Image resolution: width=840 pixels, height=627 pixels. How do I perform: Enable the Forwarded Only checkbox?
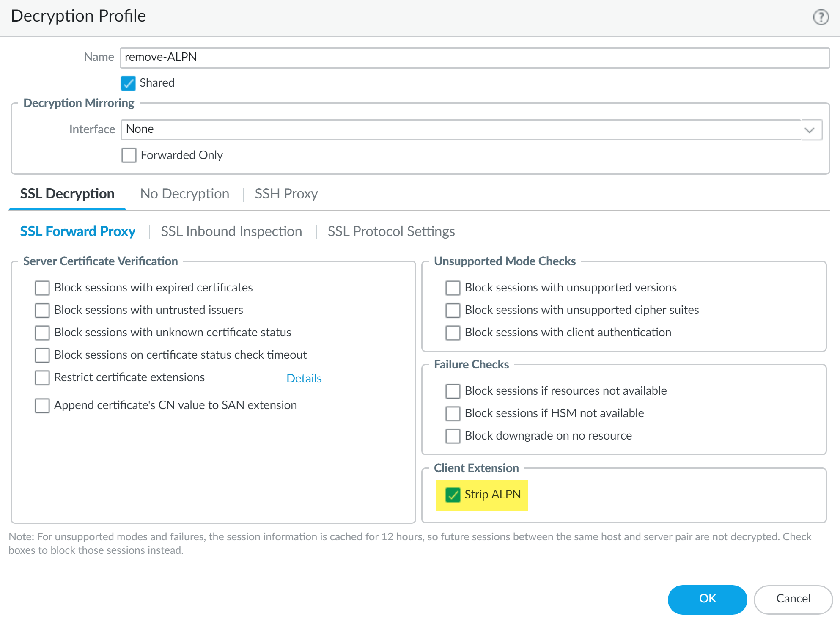(129, 155)
